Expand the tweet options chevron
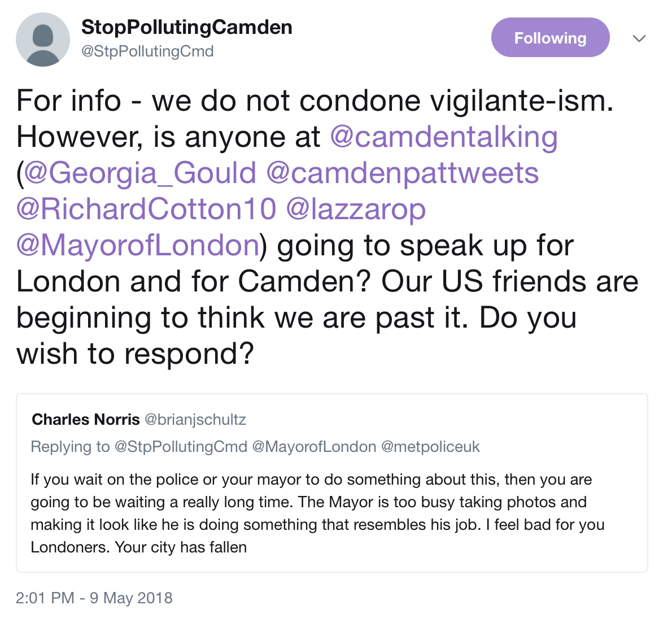The height and width of the screenshot is (627, 672). (x=639, y=38)
